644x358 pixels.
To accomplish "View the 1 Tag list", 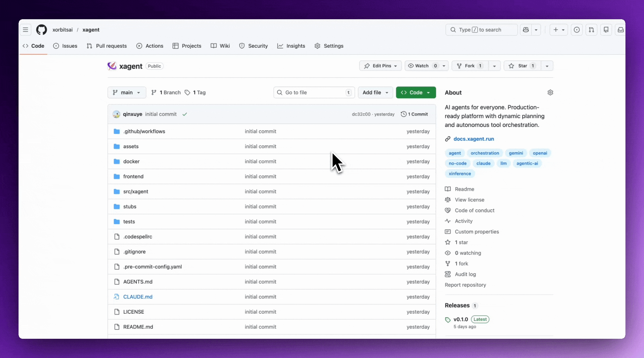I will pos(195,92).
